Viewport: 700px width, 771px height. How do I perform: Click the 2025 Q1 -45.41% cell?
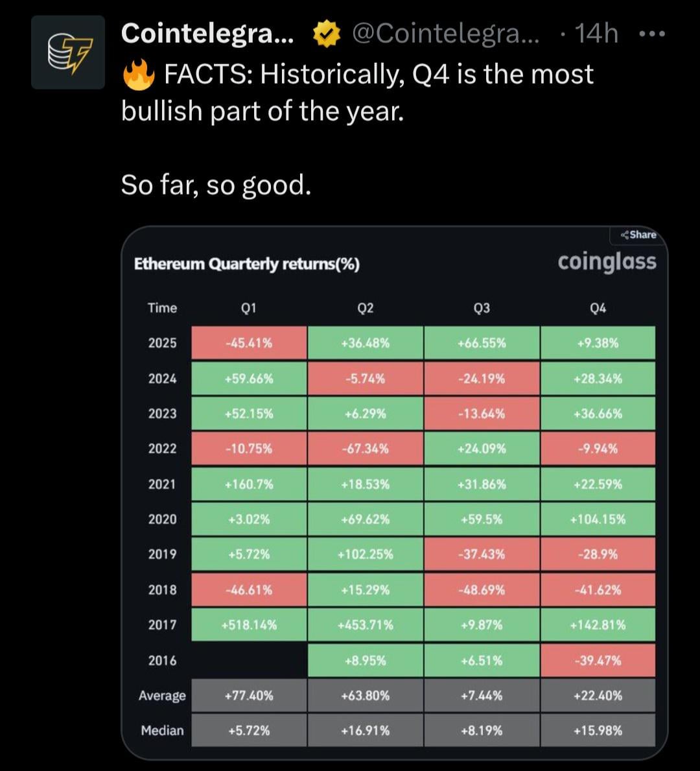pos(249,343)
